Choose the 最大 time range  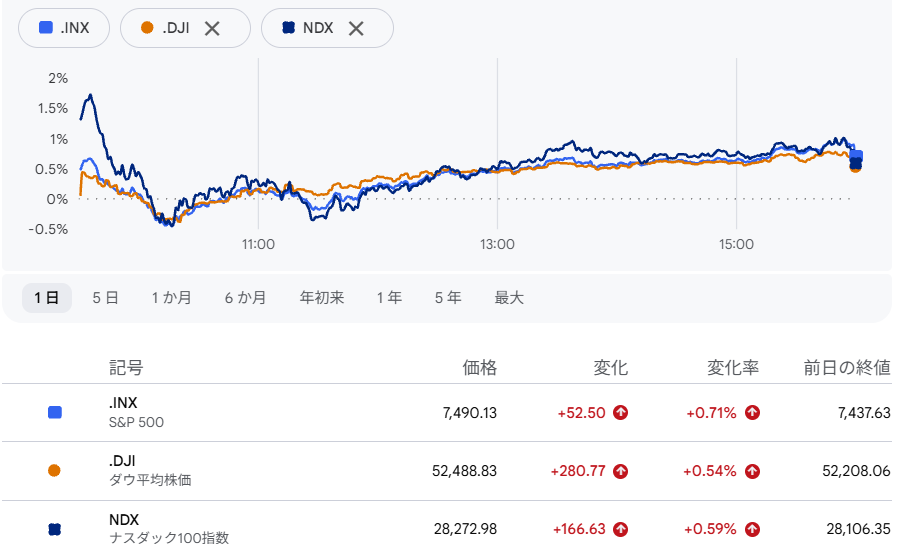pos(509,298)
